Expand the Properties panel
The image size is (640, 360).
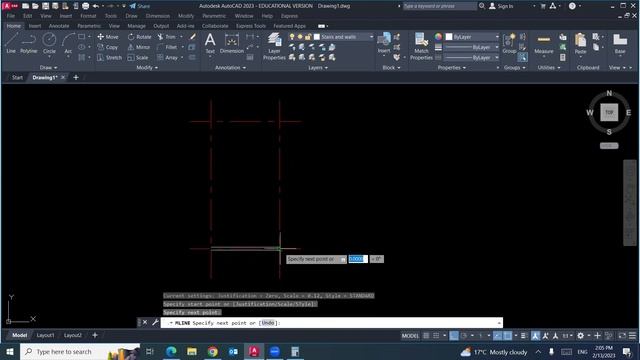click(451, 68)
